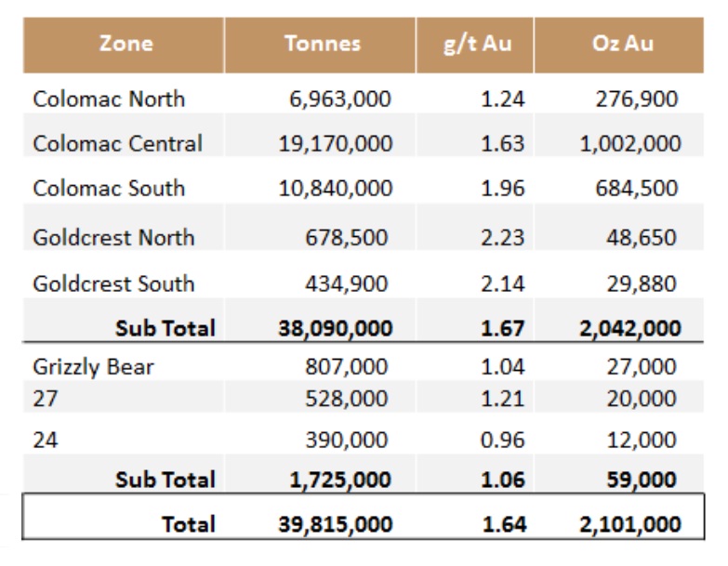Image resolution: width=728 pixels, height=566 pixels.
Task: Click the Colomac South zone name
Action: pos(109,188)
